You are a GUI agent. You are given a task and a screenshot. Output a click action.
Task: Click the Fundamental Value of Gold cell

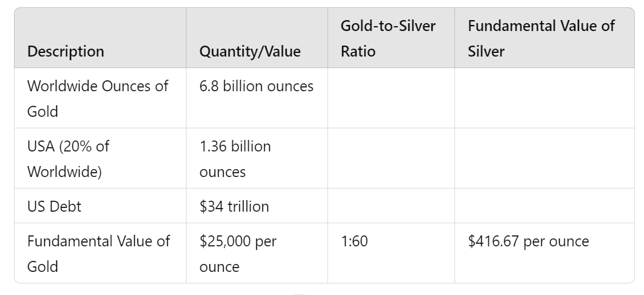click(98, 253)
